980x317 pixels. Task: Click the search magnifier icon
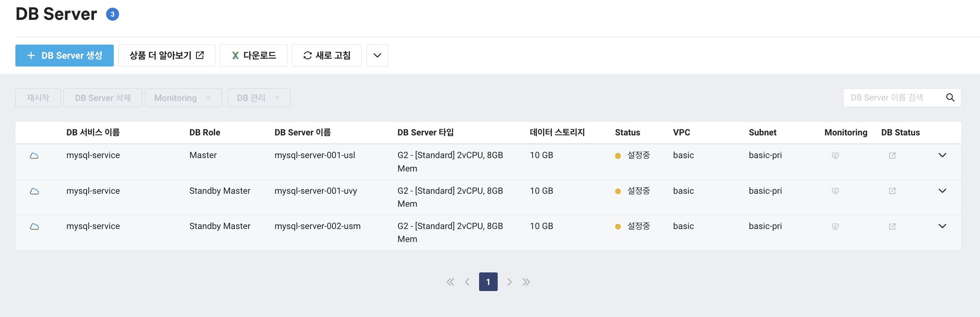(x=950, y=97)
